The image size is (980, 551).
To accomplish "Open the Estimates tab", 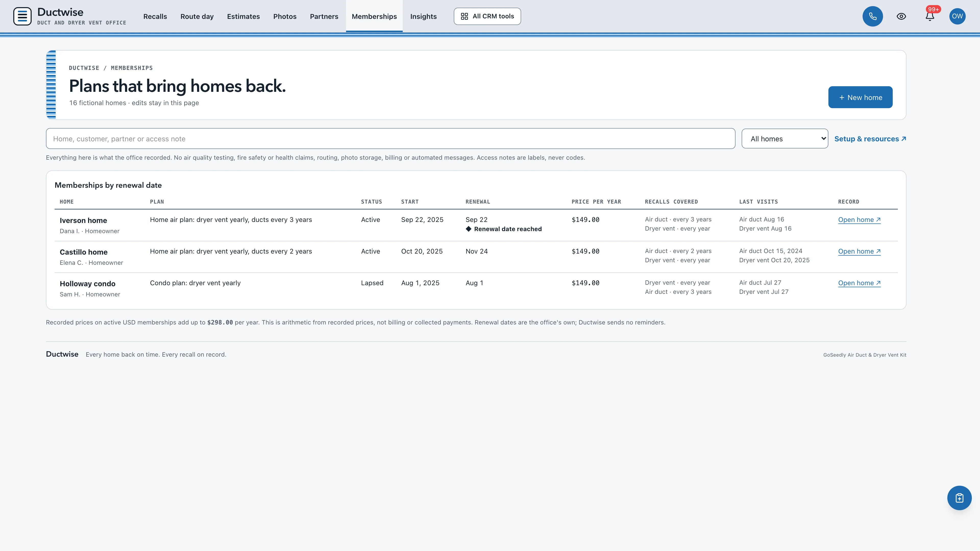I will click(x=243, y=16).
